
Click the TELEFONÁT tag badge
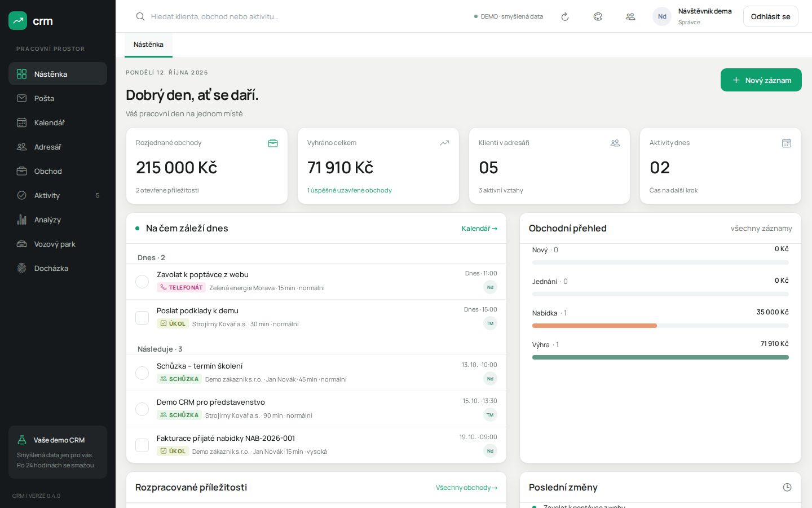click(x=181, y=287)
